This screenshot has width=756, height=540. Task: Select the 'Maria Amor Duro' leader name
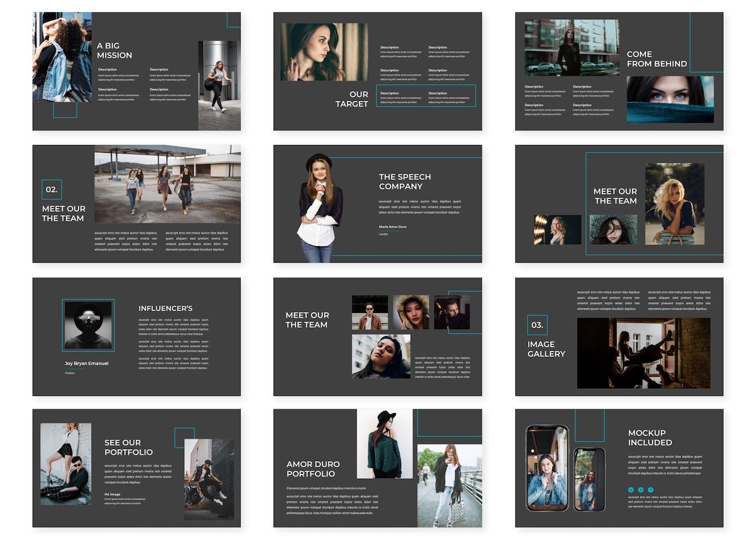pyautogui.click(x=392, y=226)
